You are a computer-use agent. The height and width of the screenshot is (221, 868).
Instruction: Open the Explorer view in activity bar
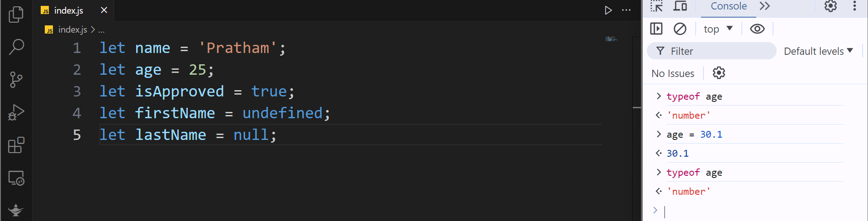pyautogui.click(x=16, y=14)
